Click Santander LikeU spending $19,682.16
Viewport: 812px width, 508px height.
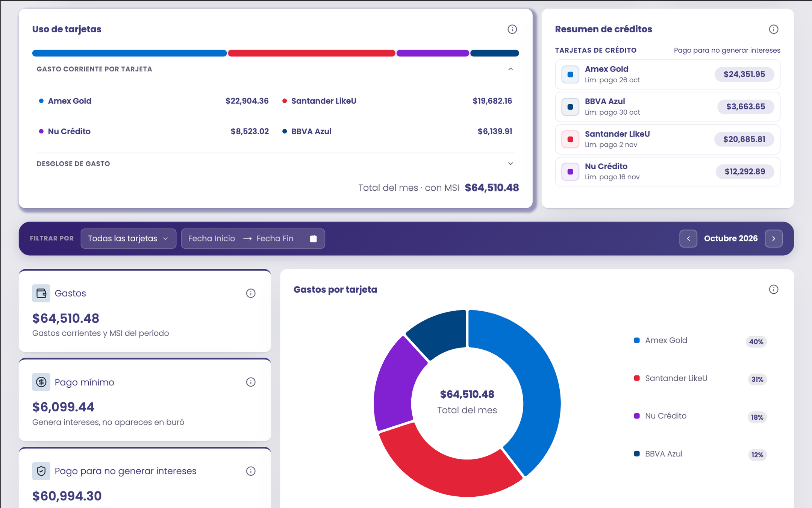click(x=492, y=101)
